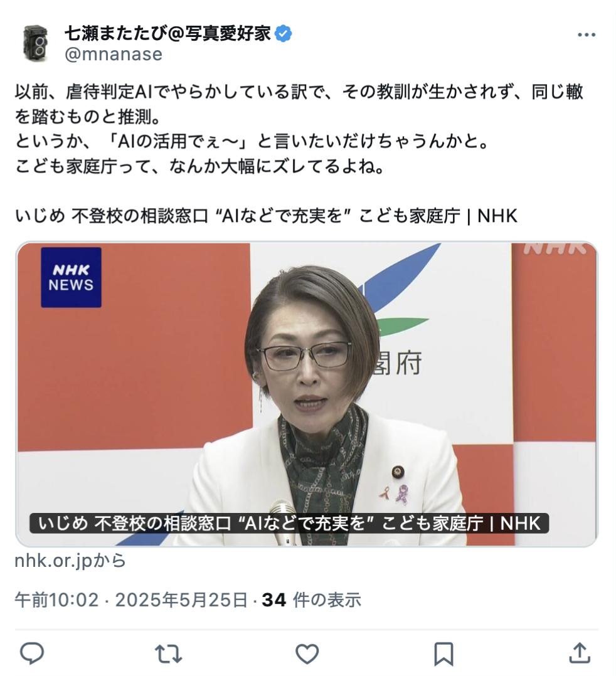Click the blue verified checkmark badge

284,34
